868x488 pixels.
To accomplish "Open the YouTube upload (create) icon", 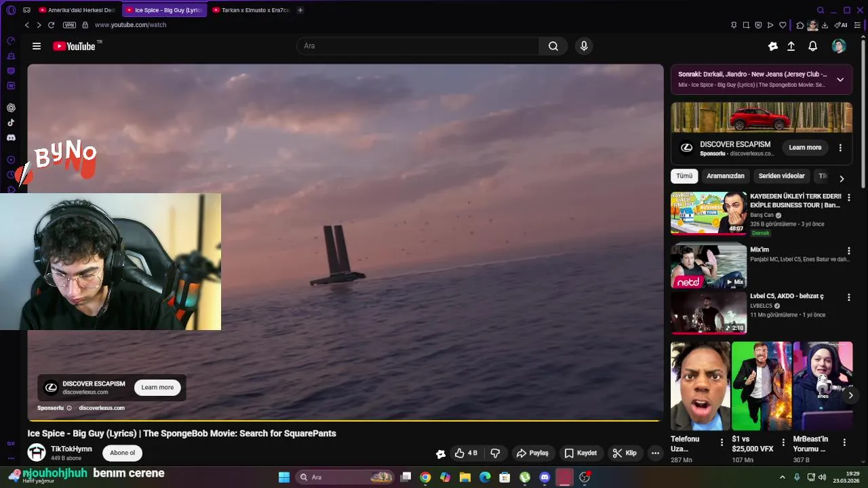I will [791, 46].
